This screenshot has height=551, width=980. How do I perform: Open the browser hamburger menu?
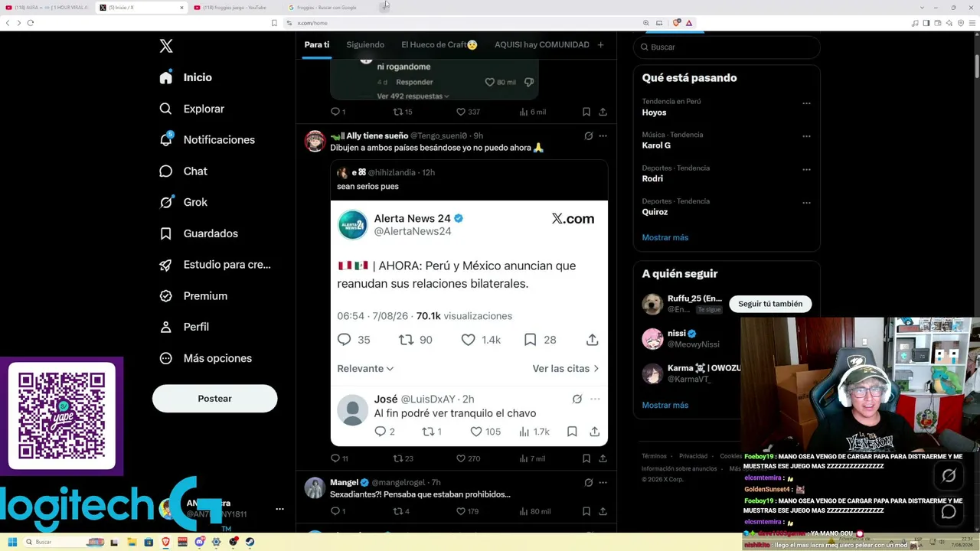[972, 23]
